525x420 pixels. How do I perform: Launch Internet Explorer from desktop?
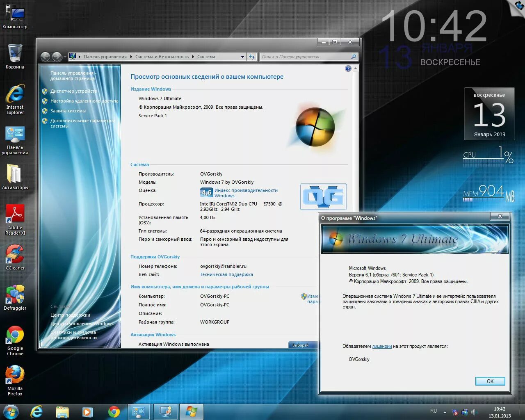(15, 100)
